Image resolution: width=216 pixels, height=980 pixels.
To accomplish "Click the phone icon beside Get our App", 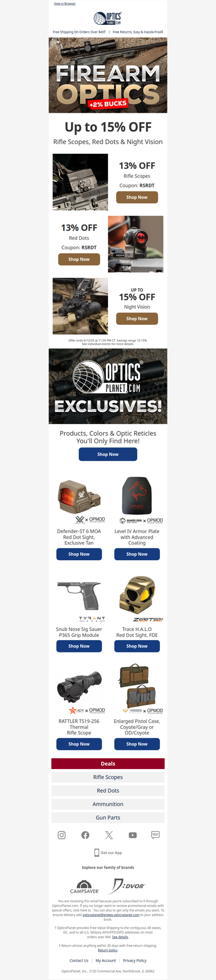I will tap(97, 853).
